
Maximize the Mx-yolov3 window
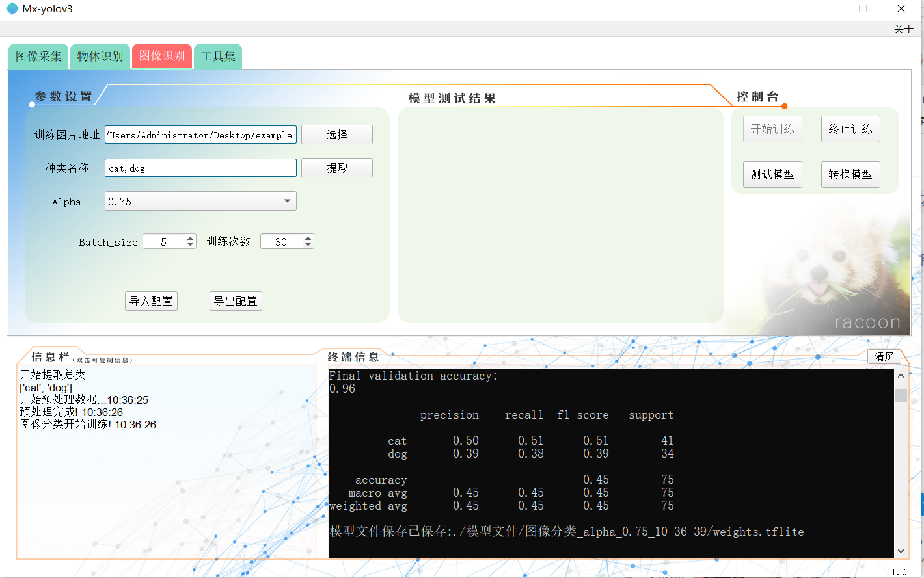point(863,8)
